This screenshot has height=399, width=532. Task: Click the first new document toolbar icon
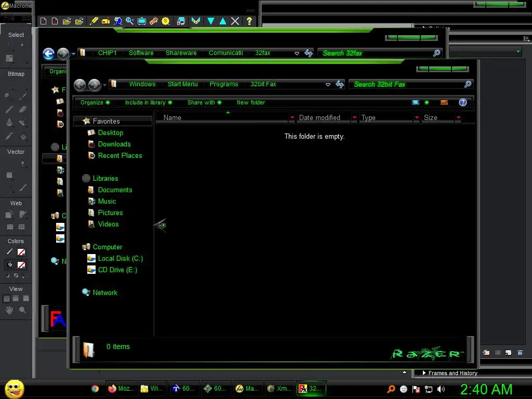click(44, 21)
